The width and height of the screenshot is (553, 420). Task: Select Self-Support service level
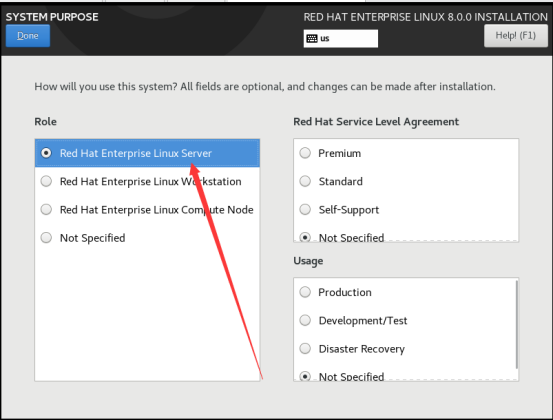(406, 209)
